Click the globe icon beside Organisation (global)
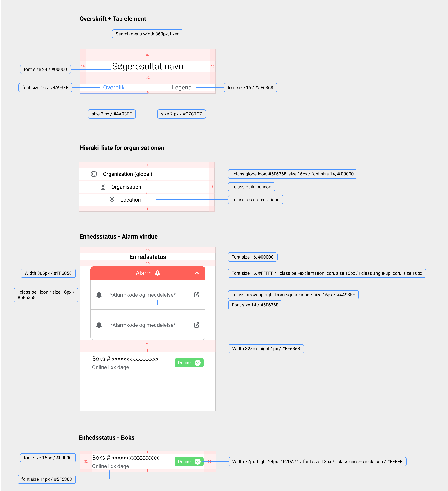Screen dimensions: 448x491 94,174
